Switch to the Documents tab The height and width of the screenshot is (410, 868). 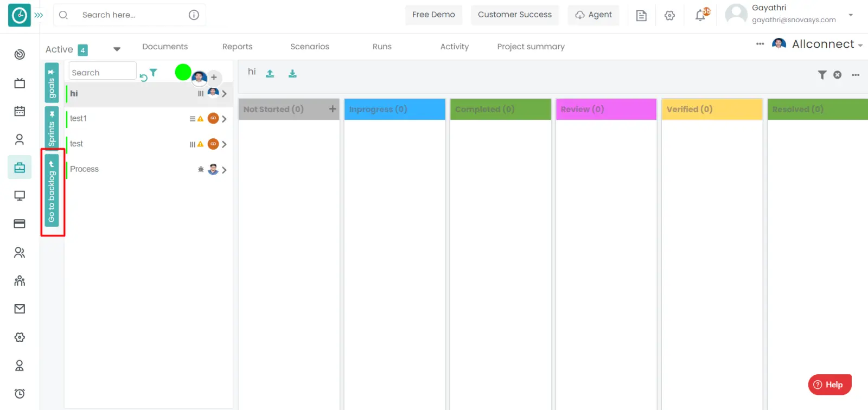165,47
